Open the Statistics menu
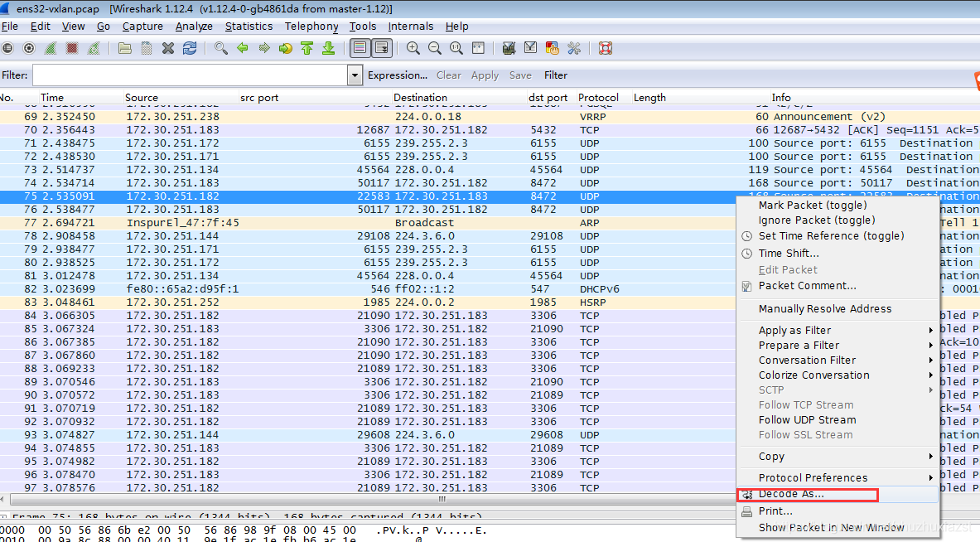The image size is (980, 542). [249, 27]
